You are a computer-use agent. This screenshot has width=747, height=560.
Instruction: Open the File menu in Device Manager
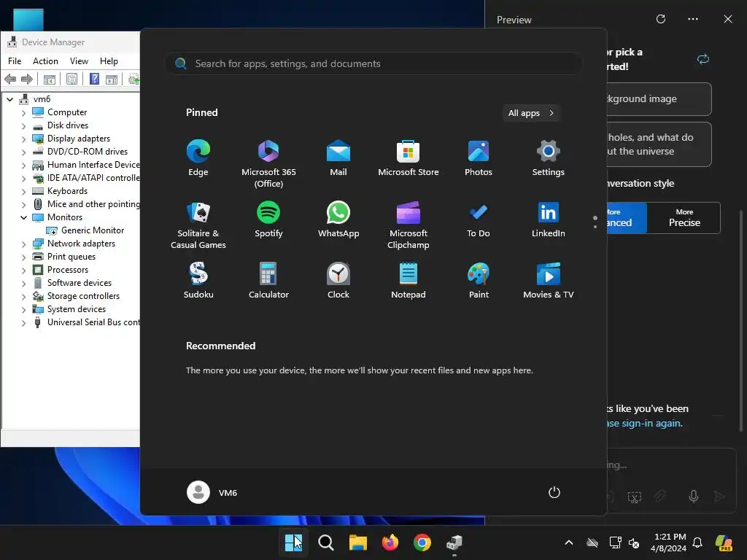(15, 61)
